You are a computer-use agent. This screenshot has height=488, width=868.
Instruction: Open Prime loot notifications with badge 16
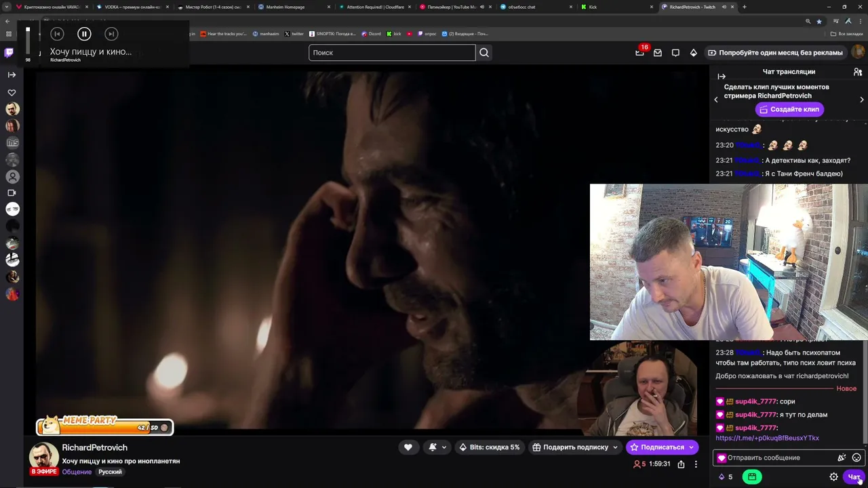tap(639, 52)
